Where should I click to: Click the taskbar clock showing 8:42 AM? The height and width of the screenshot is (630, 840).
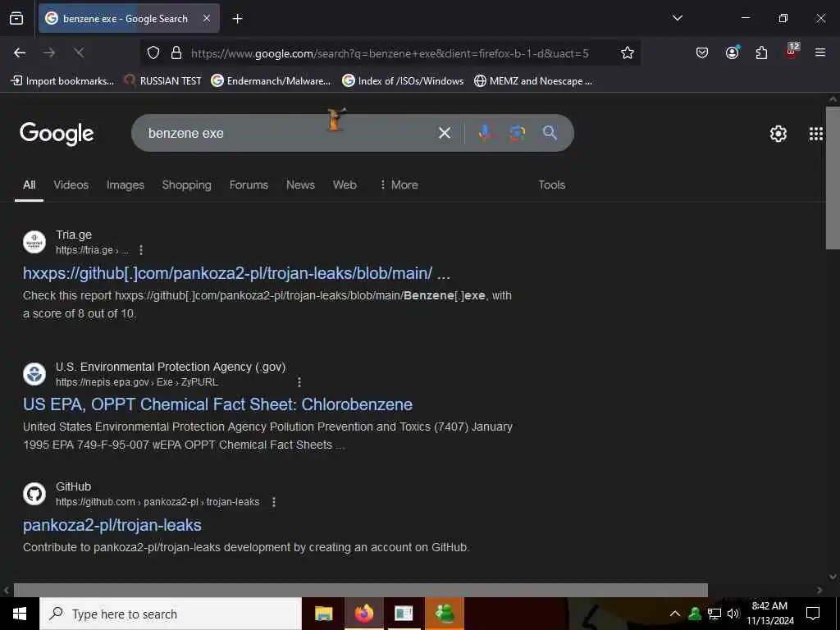point(769,614)
